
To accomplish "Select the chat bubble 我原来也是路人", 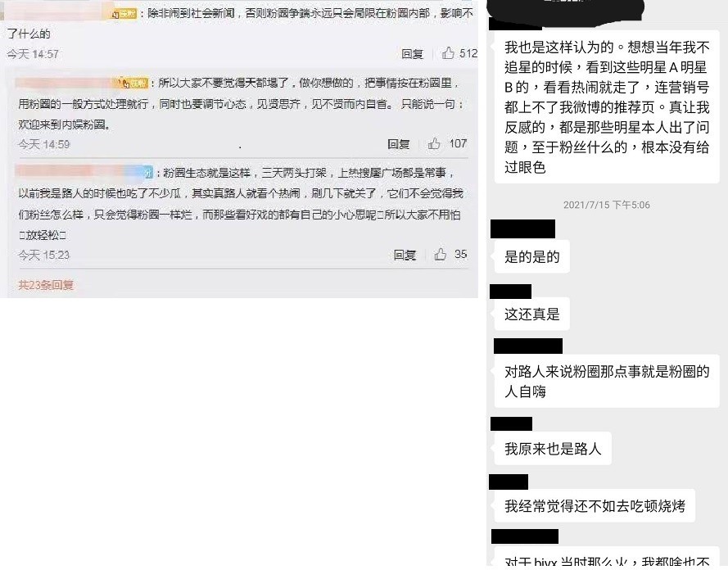I will click(x=553, y=449).
